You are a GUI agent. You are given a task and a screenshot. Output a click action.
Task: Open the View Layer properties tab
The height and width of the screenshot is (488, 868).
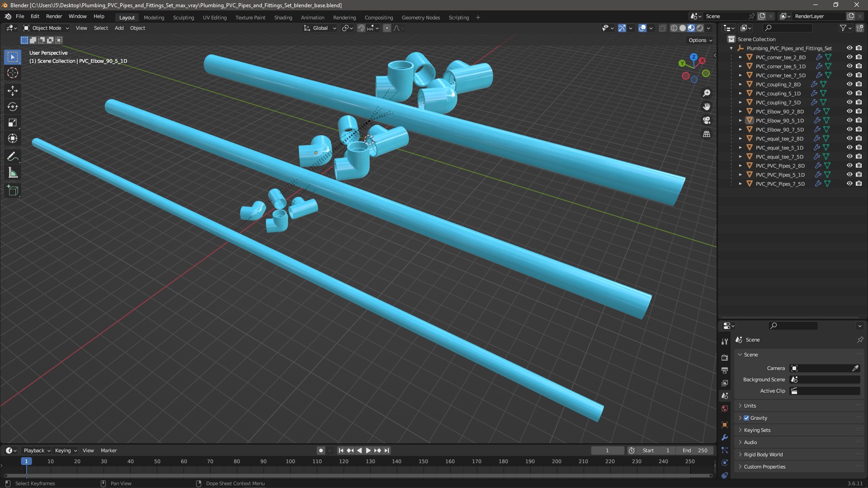(x=725, y=383)
